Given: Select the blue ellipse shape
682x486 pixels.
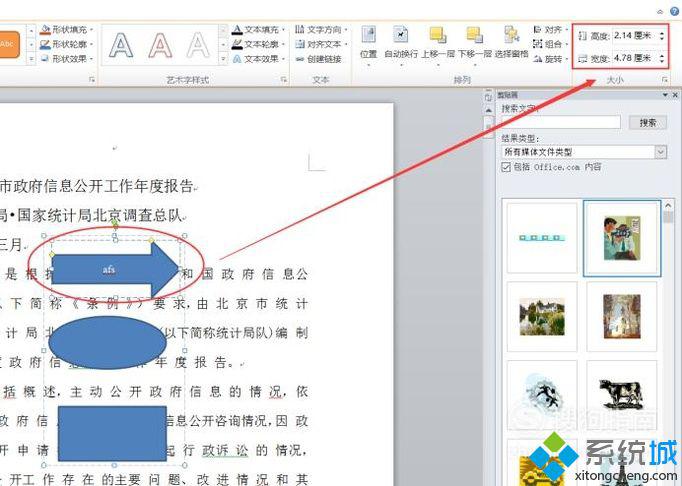Looking at the screenshot, I should (107, 343).
